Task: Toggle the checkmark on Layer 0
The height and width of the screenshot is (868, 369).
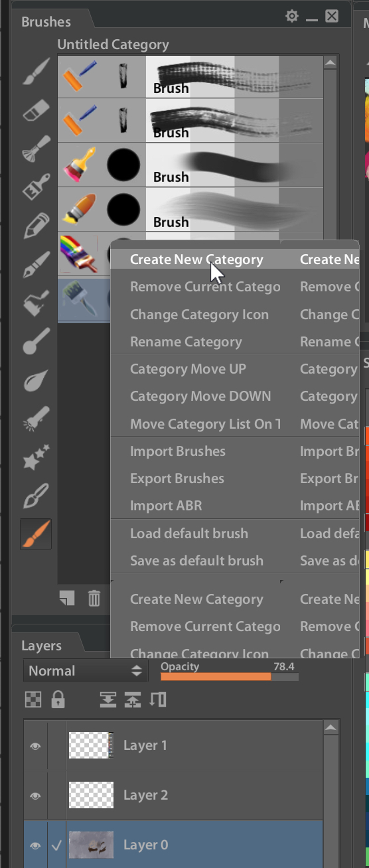Action: (57, 845)
